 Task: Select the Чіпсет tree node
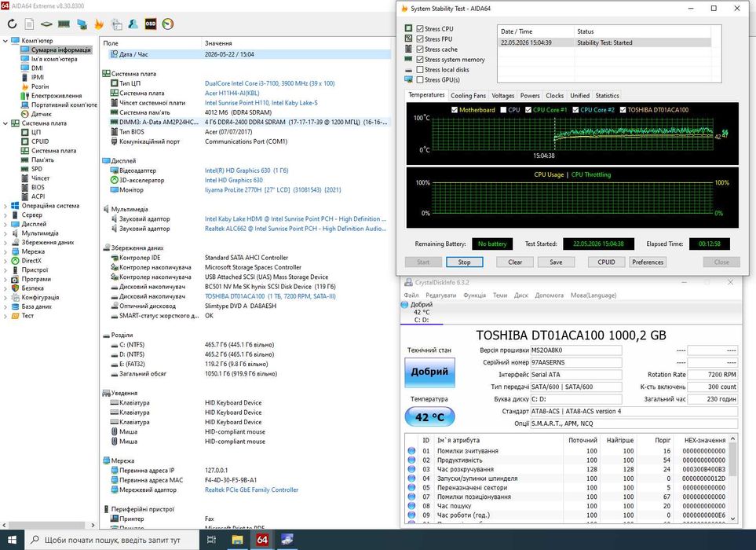(x=40, y=178)
